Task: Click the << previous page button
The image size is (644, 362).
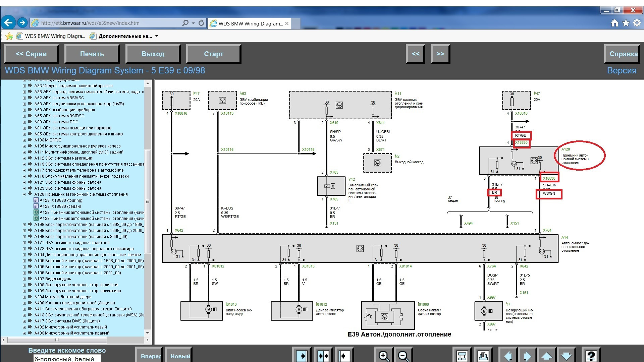Action: 416,54
